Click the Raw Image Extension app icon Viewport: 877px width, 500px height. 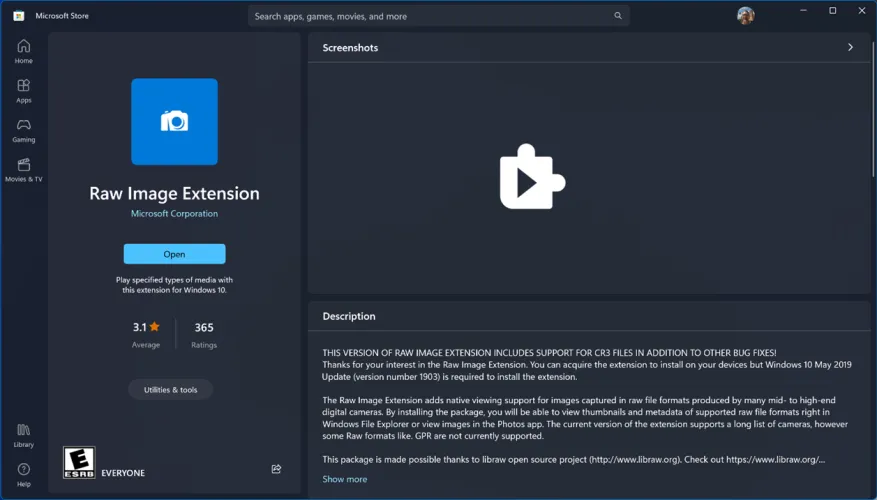click(174, 122)
